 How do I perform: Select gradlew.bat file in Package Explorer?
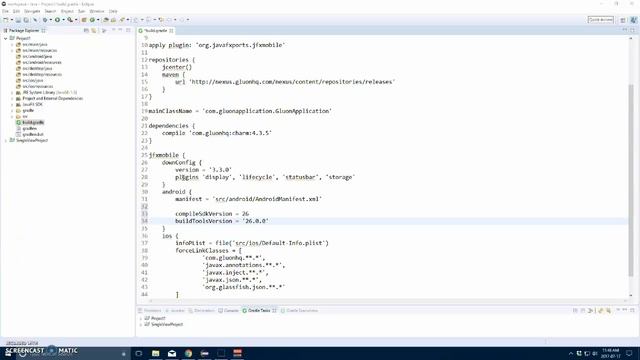(x=33, y=134)
